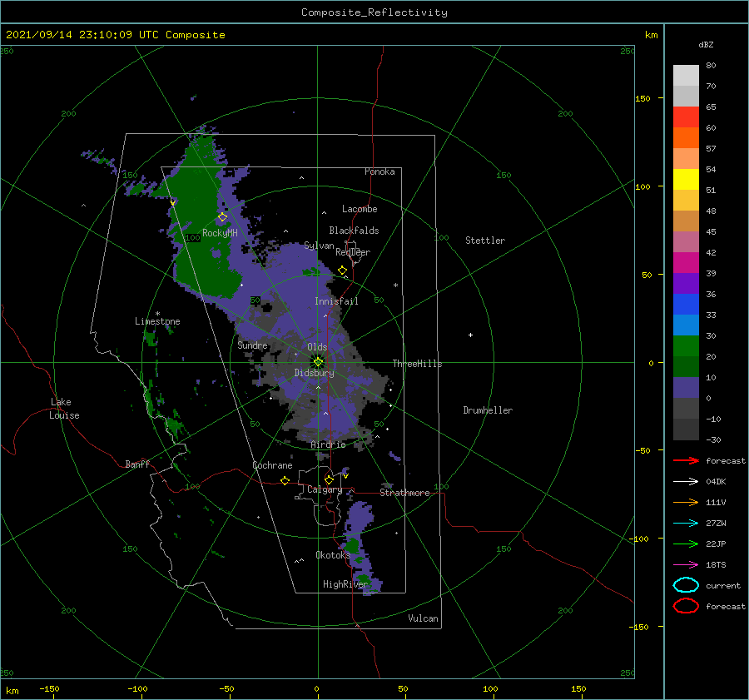This screenshot has height=700, width=749.
Task: Select the ThreeHills label
Action: pyautogui.click(x=417, y=364)
